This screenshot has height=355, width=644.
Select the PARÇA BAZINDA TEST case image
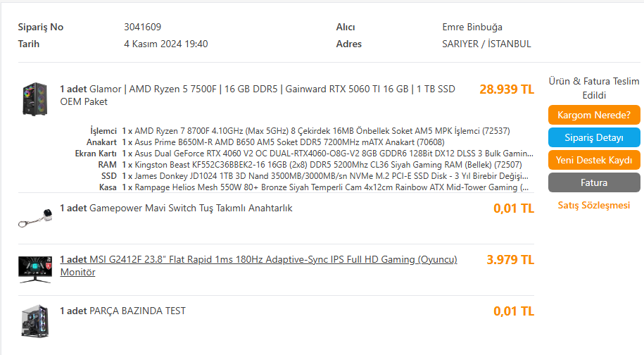click(x=35, y=321)
